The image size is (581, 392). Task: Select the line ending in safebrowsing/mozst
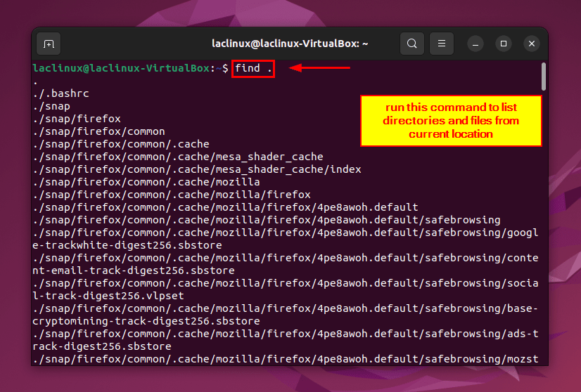(286, 359)
